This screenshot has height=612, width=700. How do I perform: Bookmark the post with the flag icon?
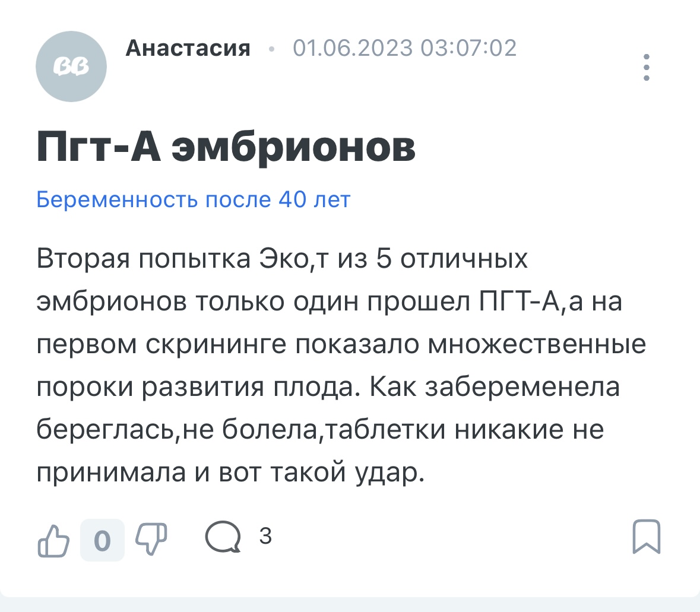point(647,537)
